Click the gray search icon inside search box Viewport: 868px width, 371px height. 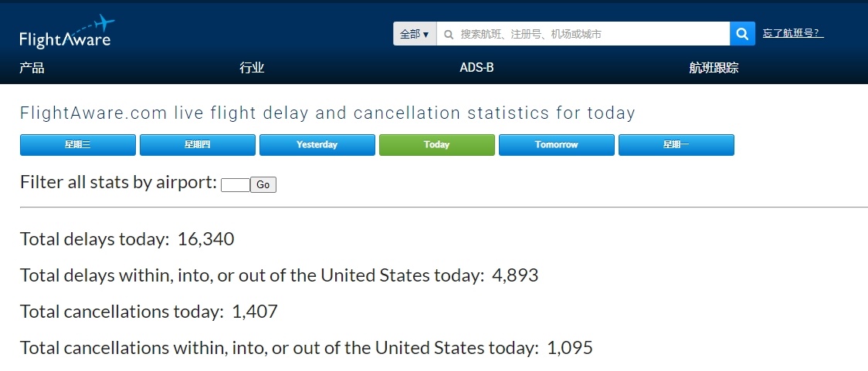click(x=449, y=34)
